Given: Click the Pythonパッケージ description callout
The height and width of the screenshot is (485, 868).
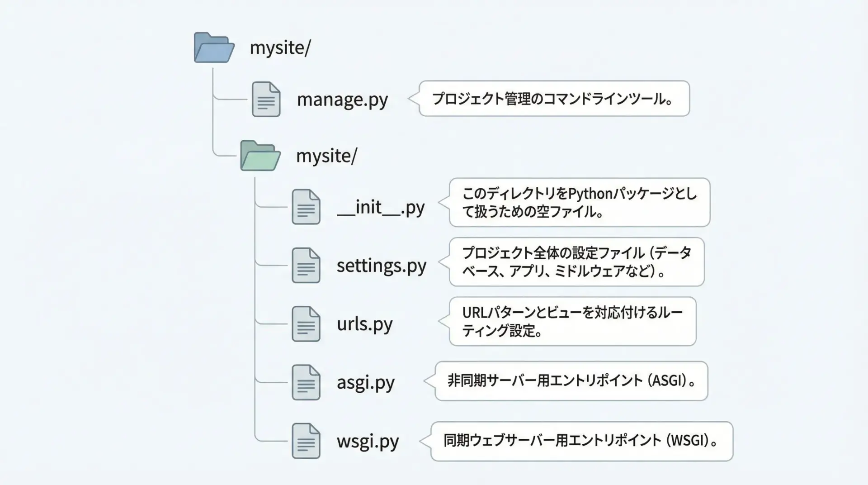Looking at the screenshot, I should point(579,202).
